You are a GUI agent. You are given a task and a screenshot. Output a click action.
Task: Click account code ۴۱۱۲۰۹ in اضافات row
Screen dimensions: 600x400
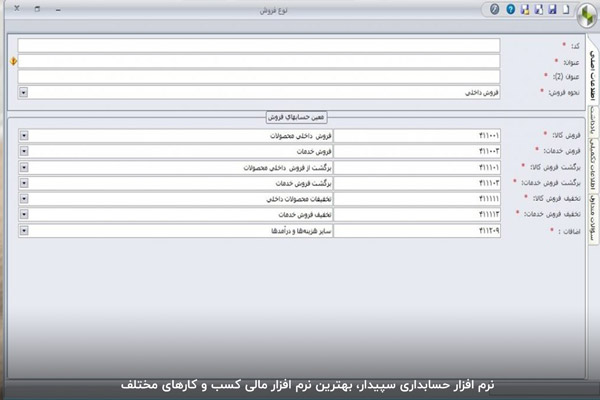pos(417,230)
